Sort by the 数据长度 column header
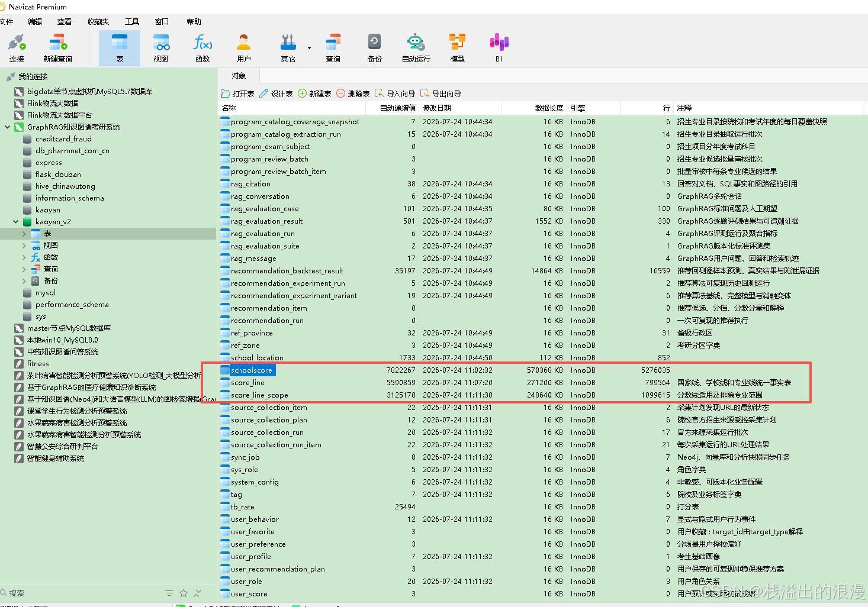Screen dimensions: 868x607 pos(534,108)
